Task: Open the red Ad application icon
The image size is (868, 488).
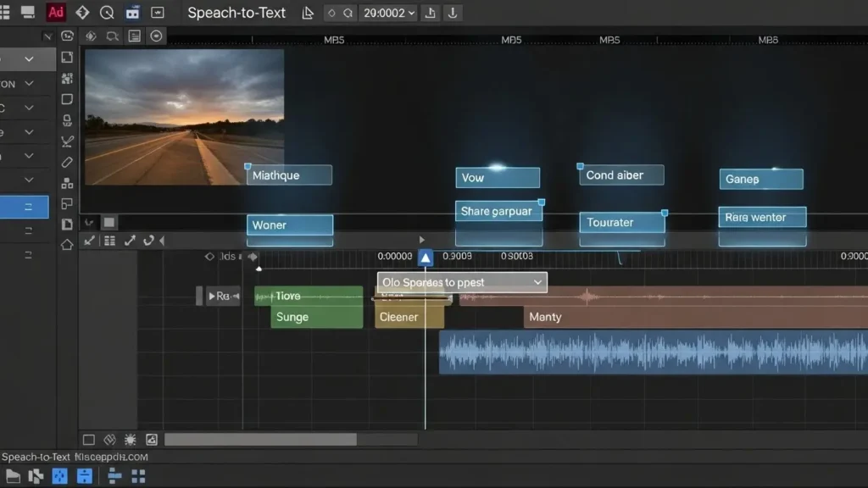Action: tap(56, 12)
